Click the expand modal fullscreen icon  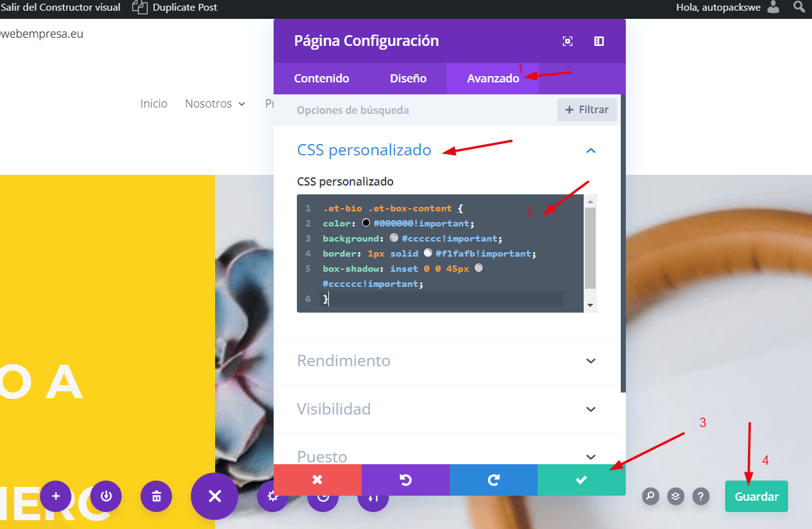point(567,41)
